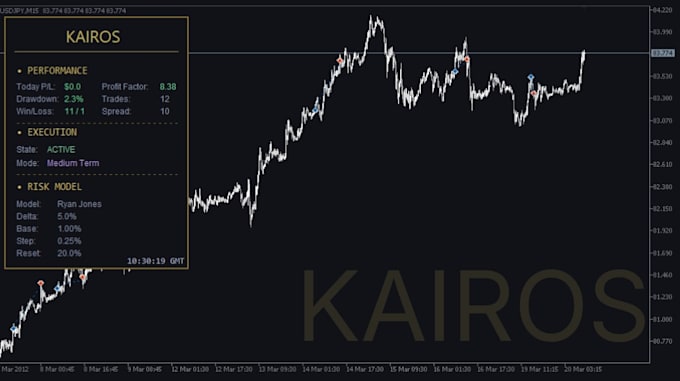Image resolution: width=680 pixels, height=381 pixels.
Task: Click the RISK MODEL section header
Action: 55,187
